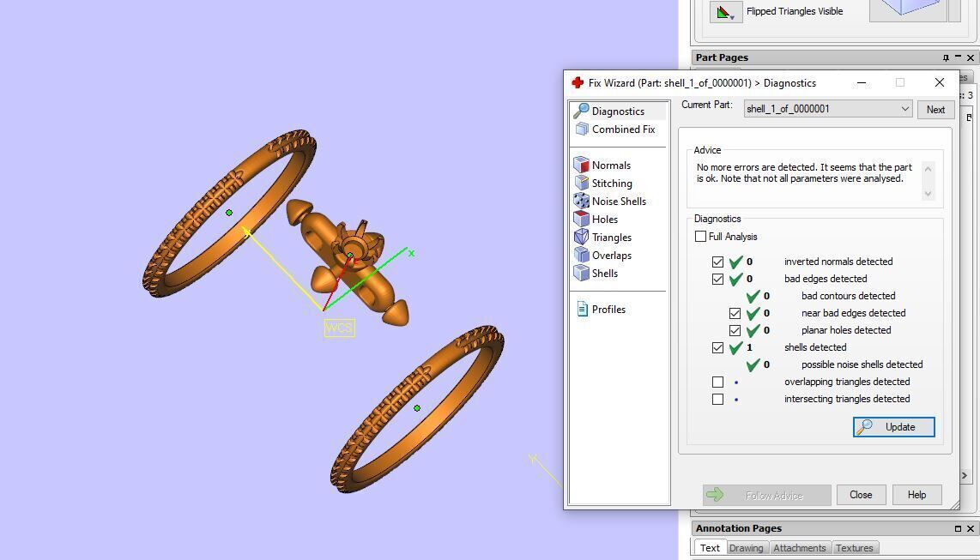
Task: Uncheck planar holes detected
Action: [x=735, y=330]
